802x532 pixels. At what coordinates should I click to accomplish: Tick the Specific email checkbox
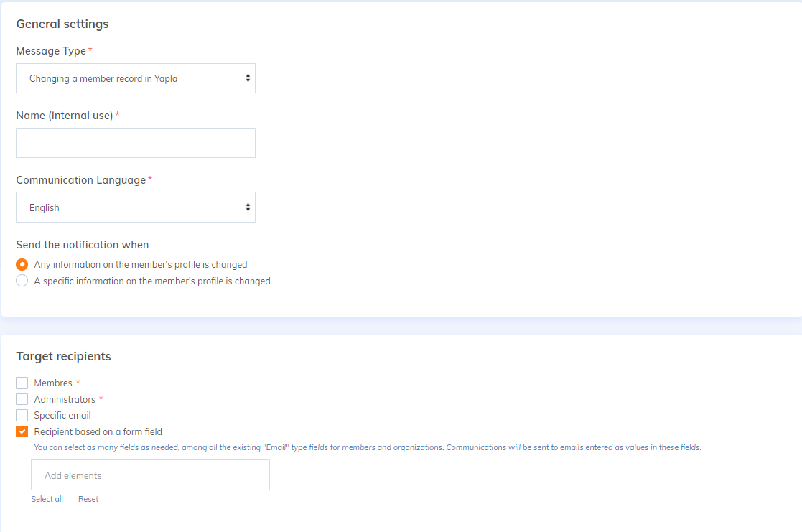point(22,415)
